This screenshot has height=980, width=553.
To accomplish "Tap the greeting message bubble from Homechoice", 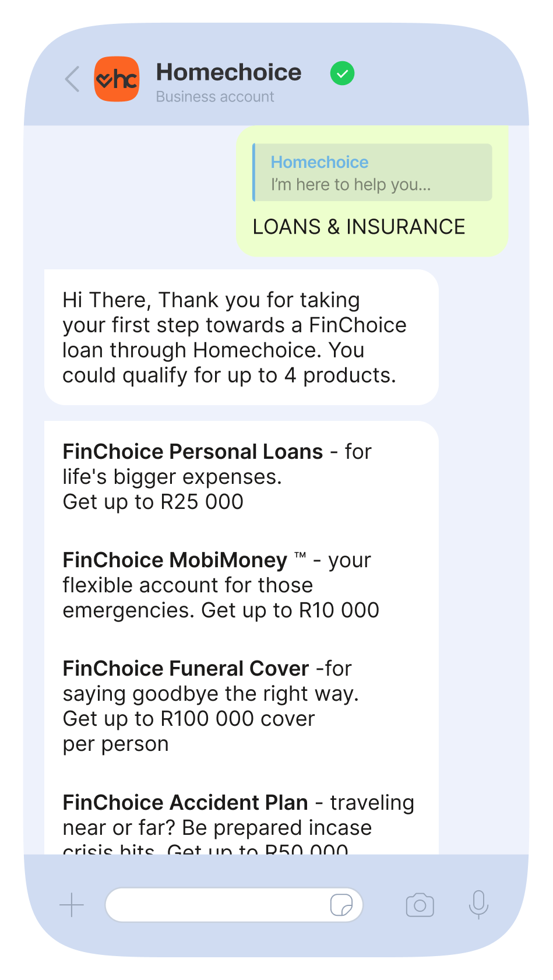I will [x=233, y=337].
